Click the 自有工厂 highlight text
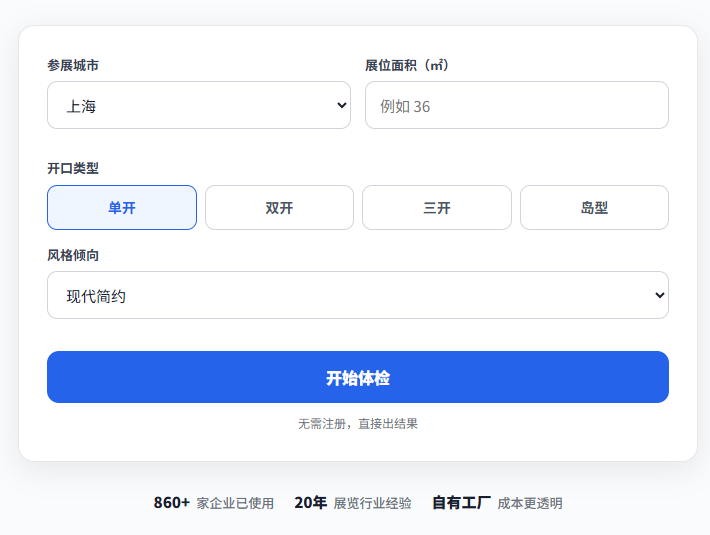710x535 pixels. tap(461, 503)
